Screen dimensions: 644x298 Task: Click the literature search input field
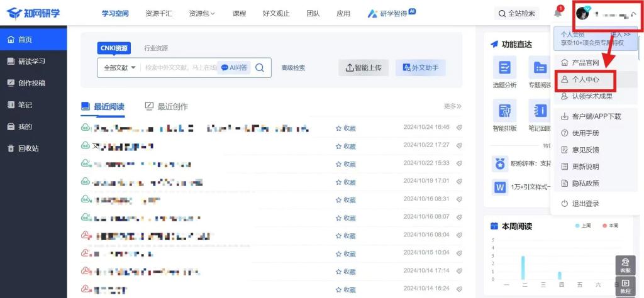click(179, 68)
